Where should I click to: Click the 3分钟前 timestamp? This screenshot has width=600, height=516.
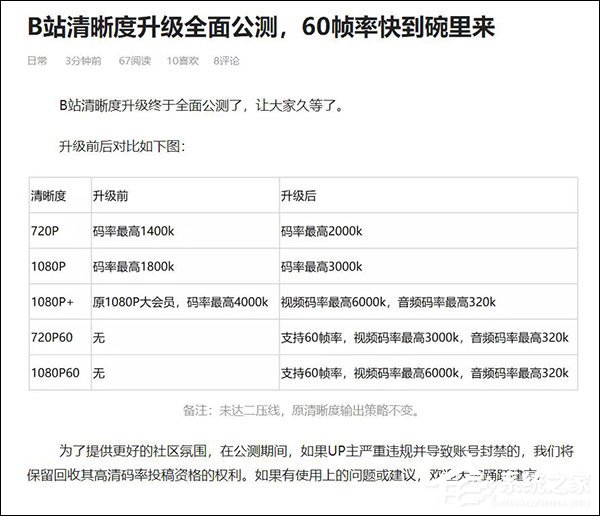point(83,61)
